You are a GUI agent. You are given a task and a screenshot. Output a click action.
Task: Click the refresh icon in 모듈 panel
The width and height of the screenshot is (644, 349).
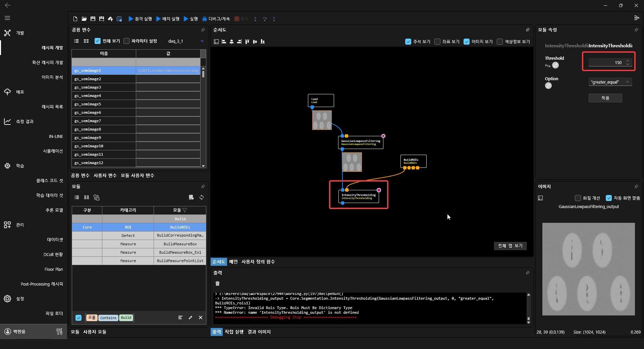click(202, 197)
